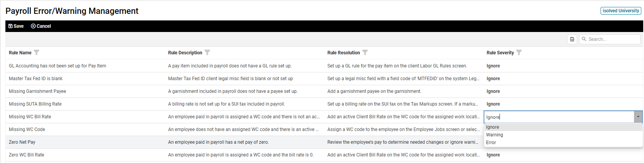Choose Error in the severity dropdown
The width and height of the screenshot is (644, 163).
click(491, 143)
